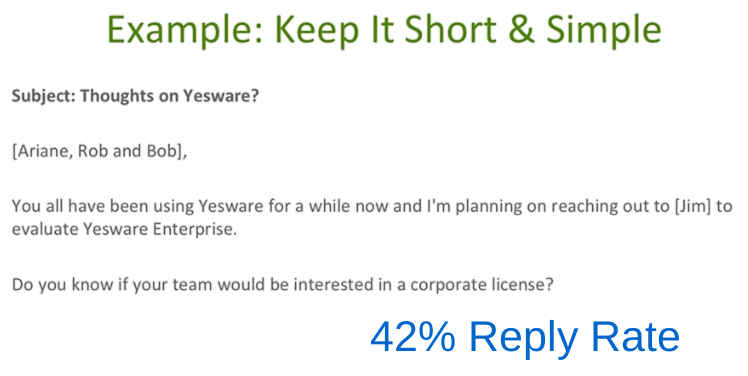Screen dimensions: 748x376
Task: Click 'Do you know' starting the question
Action: [x=60, y=285]
